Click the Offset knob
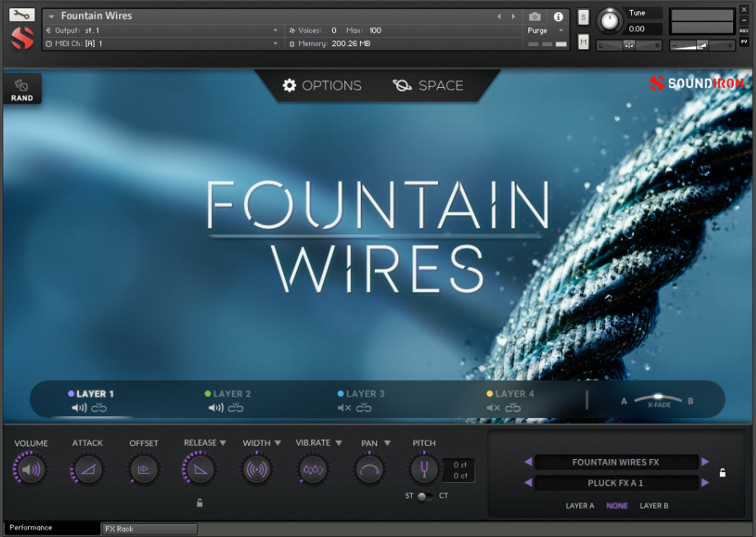756x537 pixels. tap(144, 469)
